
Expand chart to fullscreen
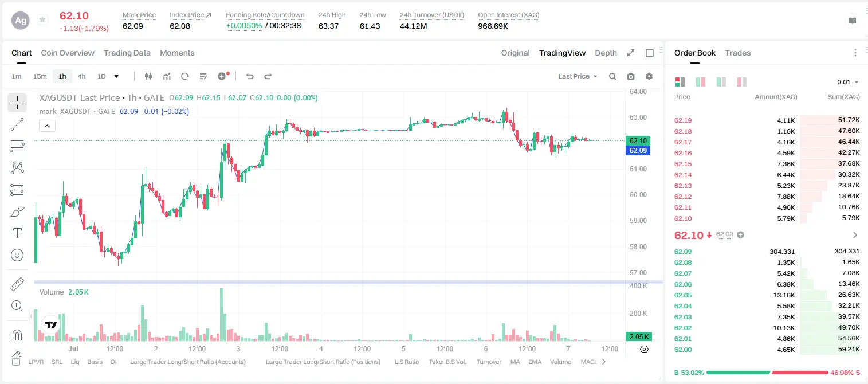[631, 53]
